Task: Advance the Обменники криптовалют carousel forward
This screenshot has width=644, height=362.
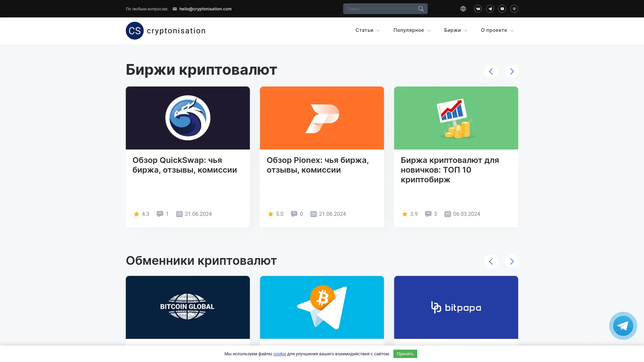Action: pos(511,261)
